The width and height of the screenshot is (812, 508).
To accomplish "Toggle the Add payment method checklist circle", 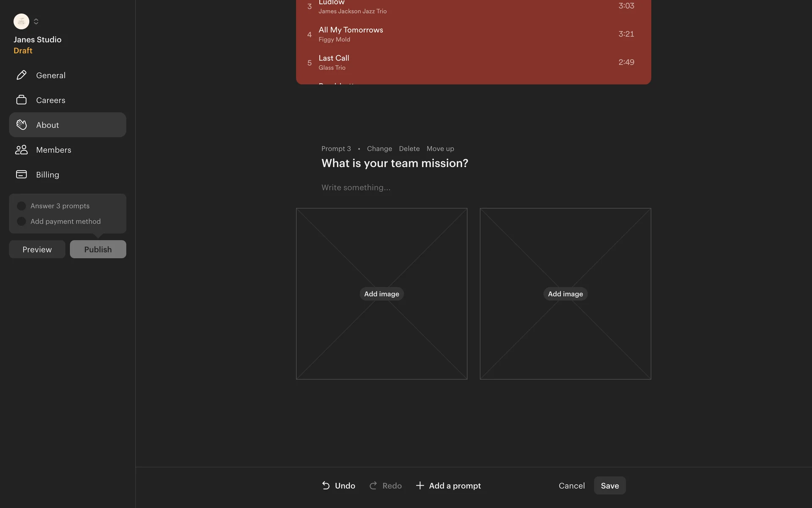I will (x=21, y=221).
